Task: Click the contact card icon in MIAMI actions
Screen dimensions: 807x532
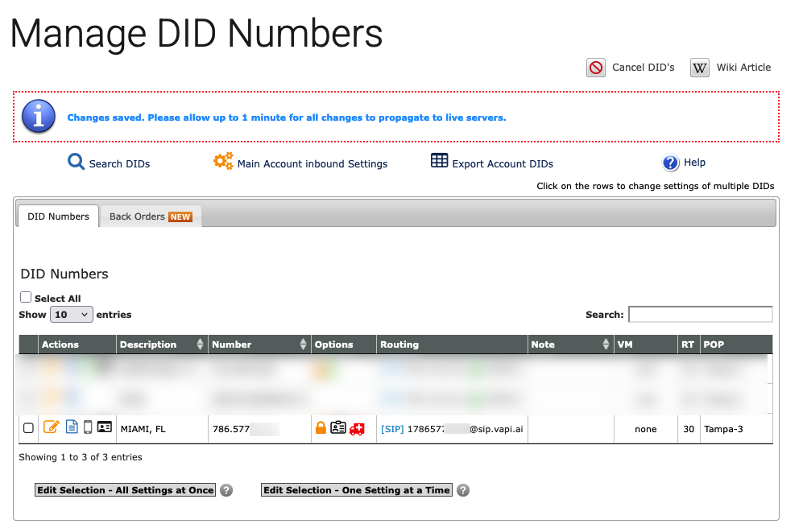Action: [x=105, y=427]
